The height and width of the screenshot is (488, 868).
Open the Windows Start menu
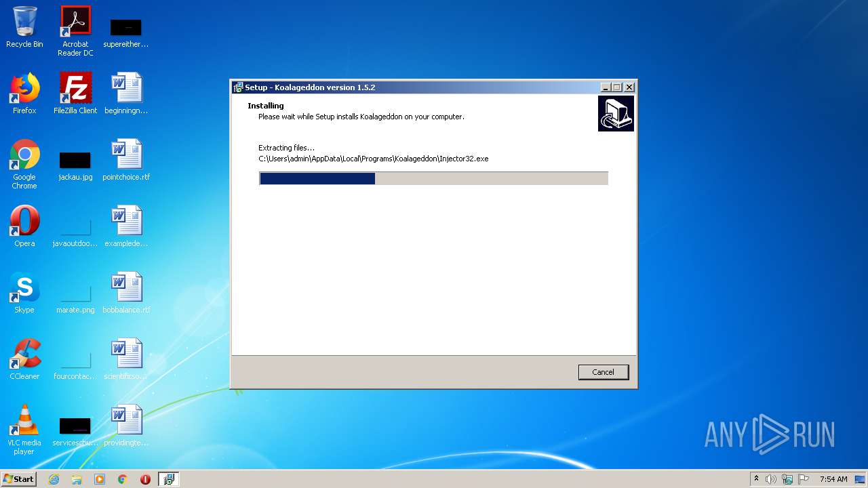[x=19, y=479]
